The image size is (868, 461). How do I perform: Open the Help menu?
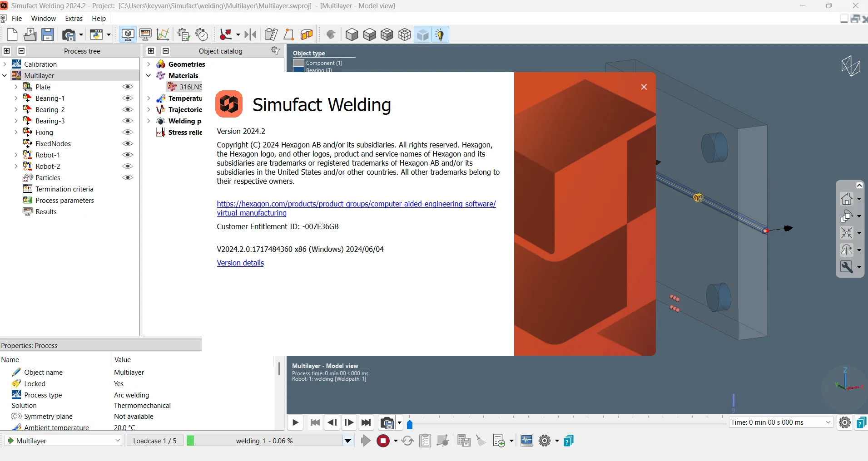(x=99, y=18)
